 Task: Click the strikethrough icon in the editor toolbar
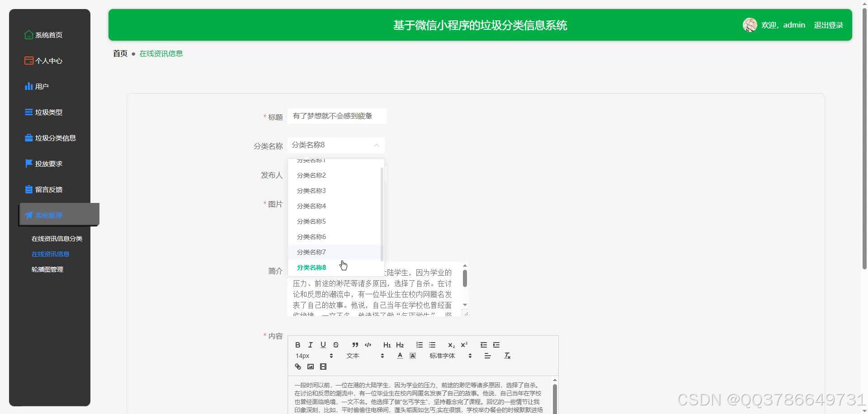[335, 344]
